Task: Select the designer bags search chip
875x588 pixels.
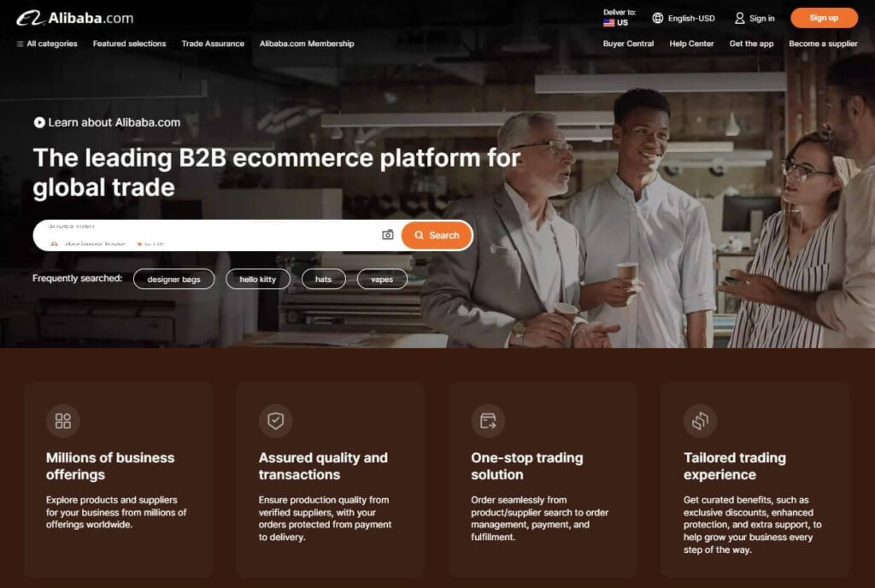Action: [174, 279]
